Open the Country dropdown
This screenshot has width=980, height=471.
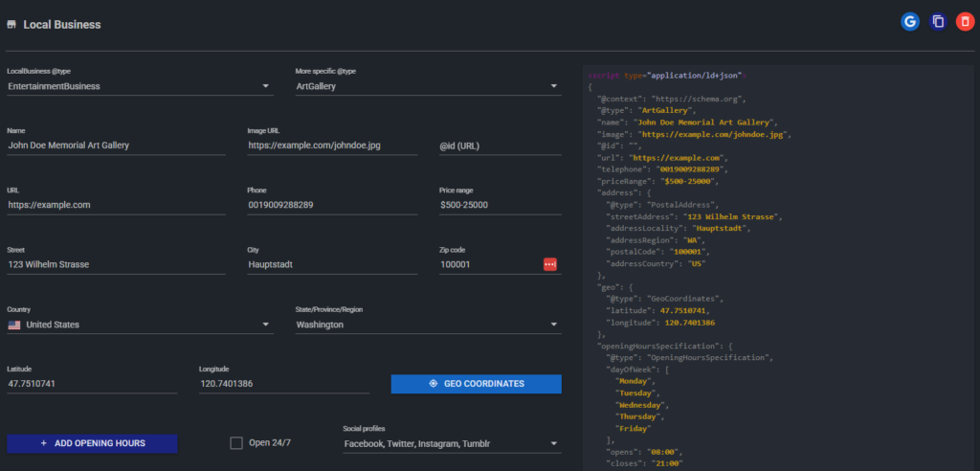pos(140,325)
